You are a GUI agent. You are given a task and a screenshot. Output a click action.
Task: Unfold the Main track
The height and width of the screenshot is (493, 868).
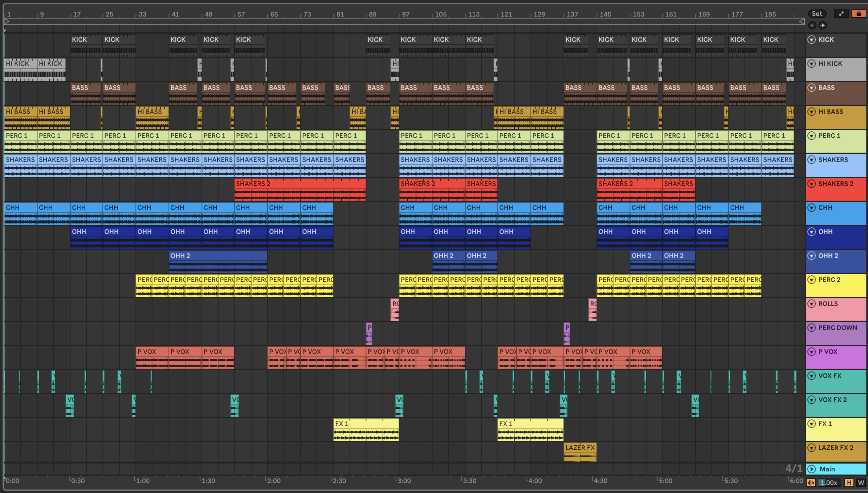click(811, 469)
